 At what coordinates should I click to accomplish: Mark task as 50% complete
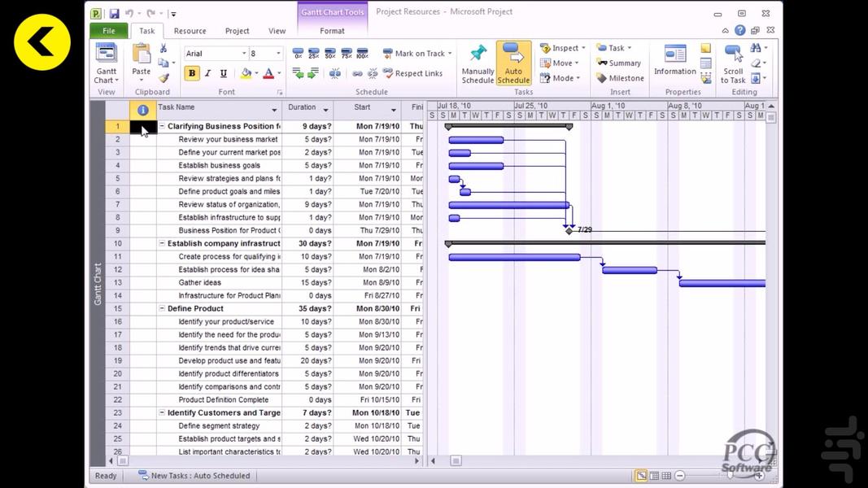click(x=329, y=54)
